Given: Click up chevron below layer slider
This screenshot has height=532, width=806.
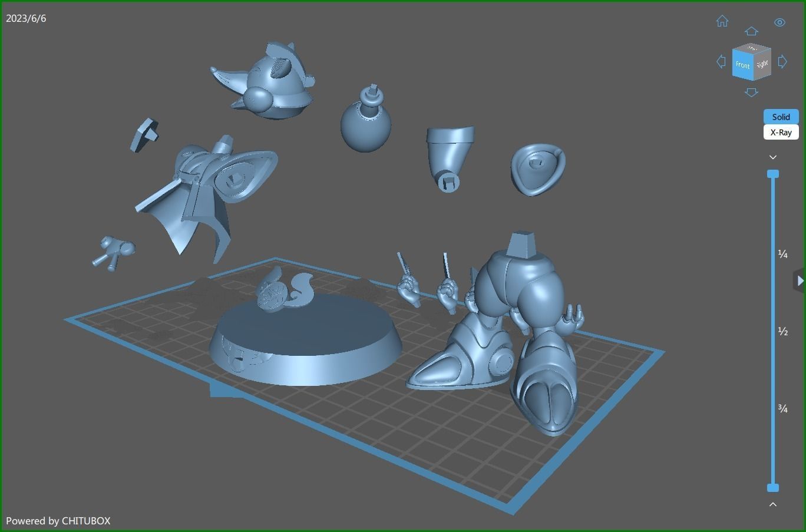Looking at the screenshot, I should pyautogui.click(x=773, y=504).
